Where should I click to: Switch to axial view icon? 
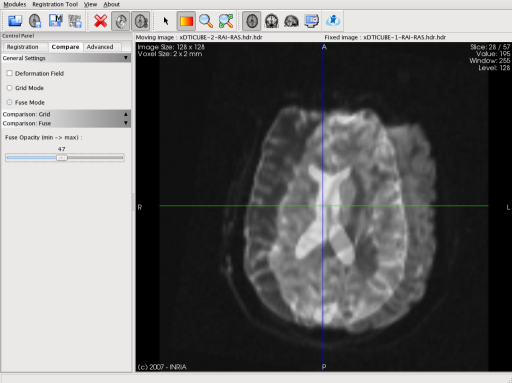(252, 21)
